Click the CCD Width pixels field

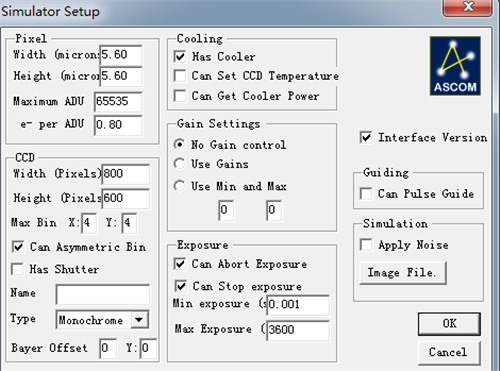click(126, 174)
